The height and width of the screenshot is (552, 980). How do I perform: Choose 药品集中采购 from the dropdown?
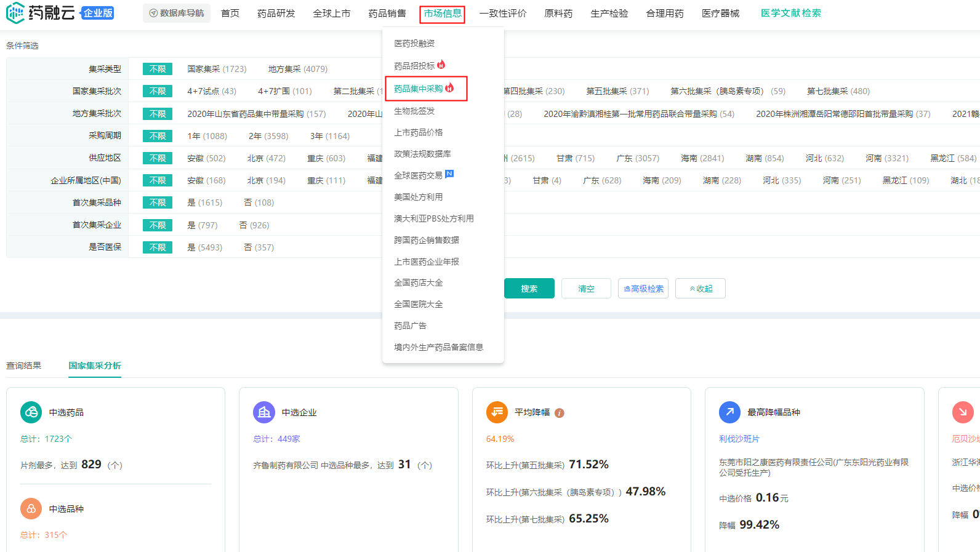pyautogui.click(x=419, y=89)
